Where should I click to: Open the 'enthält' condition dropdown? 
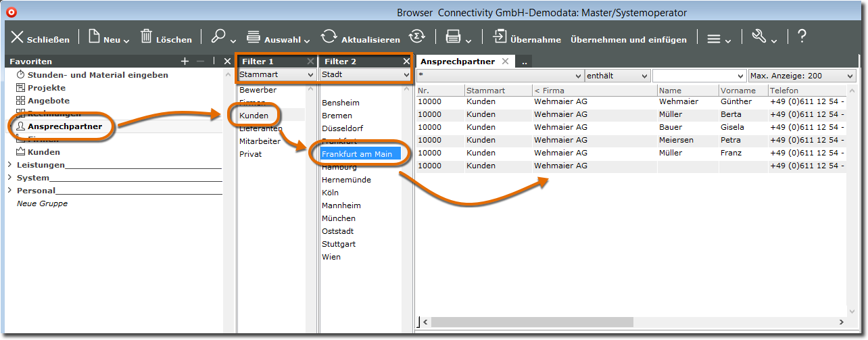click(617, 76)
